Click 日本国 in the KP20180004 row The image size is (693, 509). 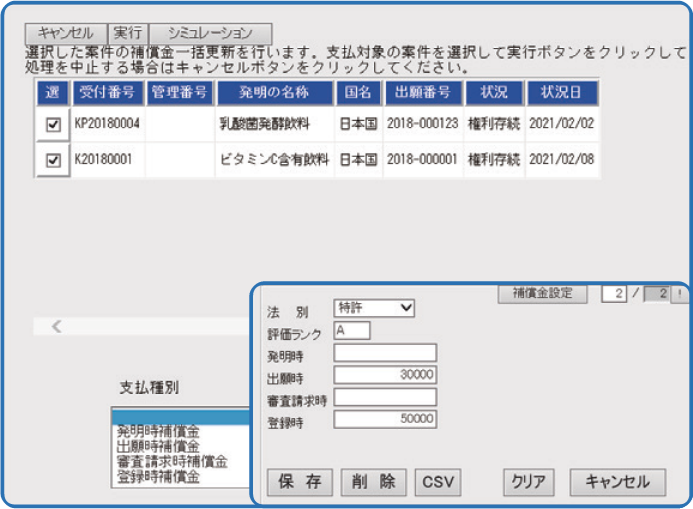pos(358,124)
